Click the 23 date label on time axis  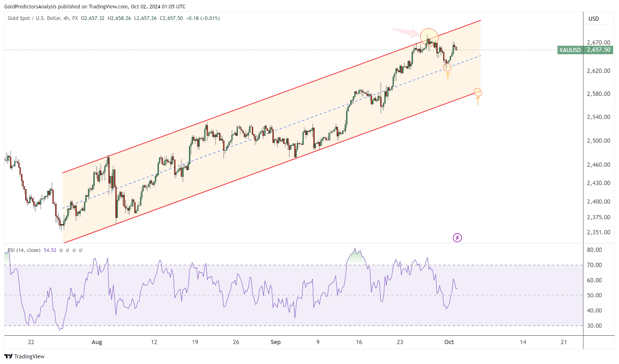tap(400, 342)
